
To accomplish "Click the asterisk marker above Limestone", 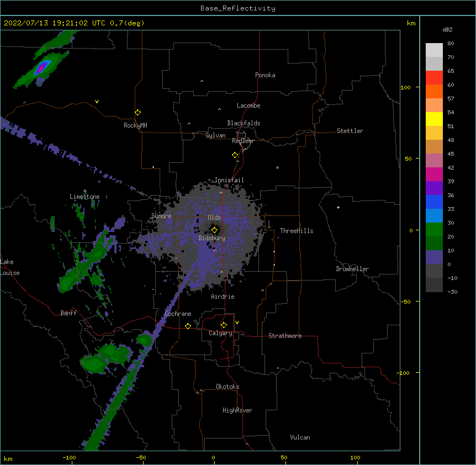I will (85, 191).
